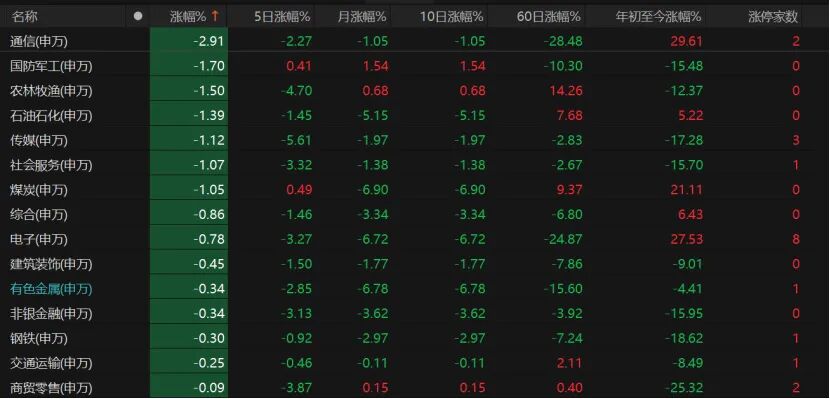Click 农林牧渔 daily change -1.50
Viewport: 830px width, 399px height.
[209, 91]
